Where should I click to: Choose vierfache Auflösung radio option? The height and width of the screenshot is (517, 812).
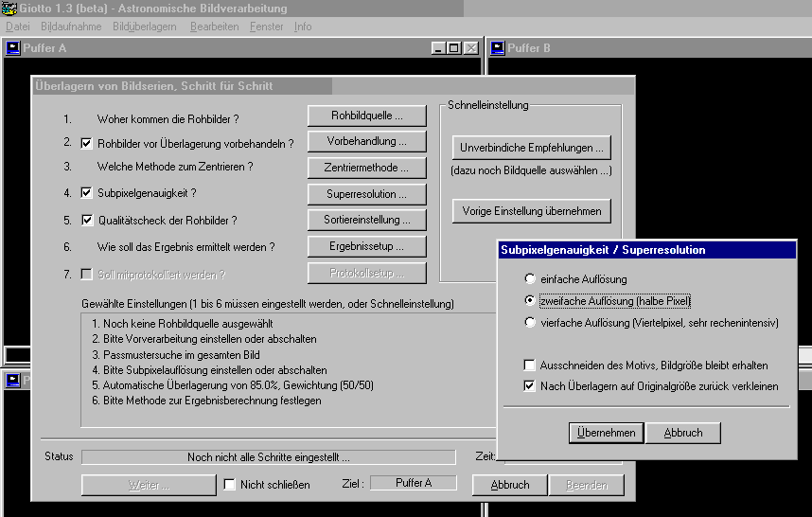pyautogui.click(x=530, y=323)
